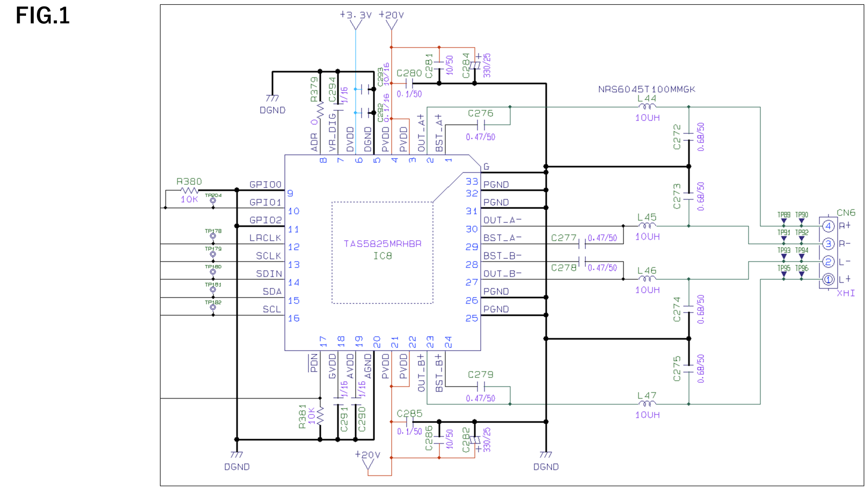The height and width of the screenshot is (488, 868).
Task: Select the LRCLK pin label
Action: pyautogui.click(x=265, y=238)
